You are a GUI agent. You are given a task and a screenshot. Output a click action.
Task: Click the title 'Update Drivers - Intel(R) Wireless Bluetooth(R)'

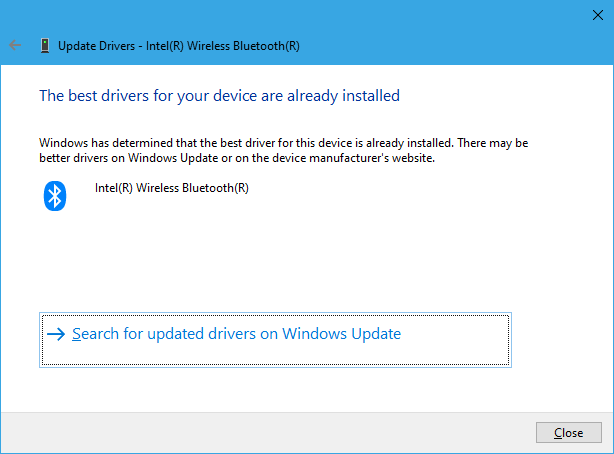179,46
